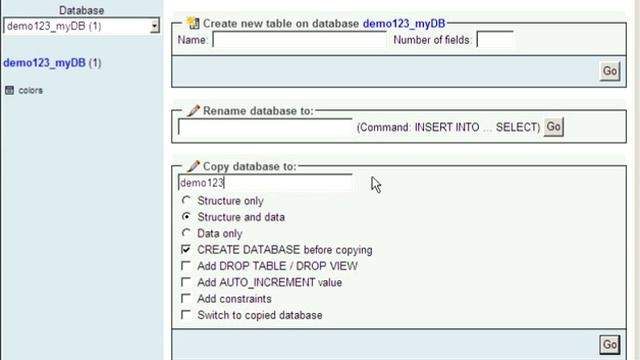This screenshot has height=360, width=640.
Task: Enable Add DROP TABLE / DROP VIEW
Action: coord(186,266)
